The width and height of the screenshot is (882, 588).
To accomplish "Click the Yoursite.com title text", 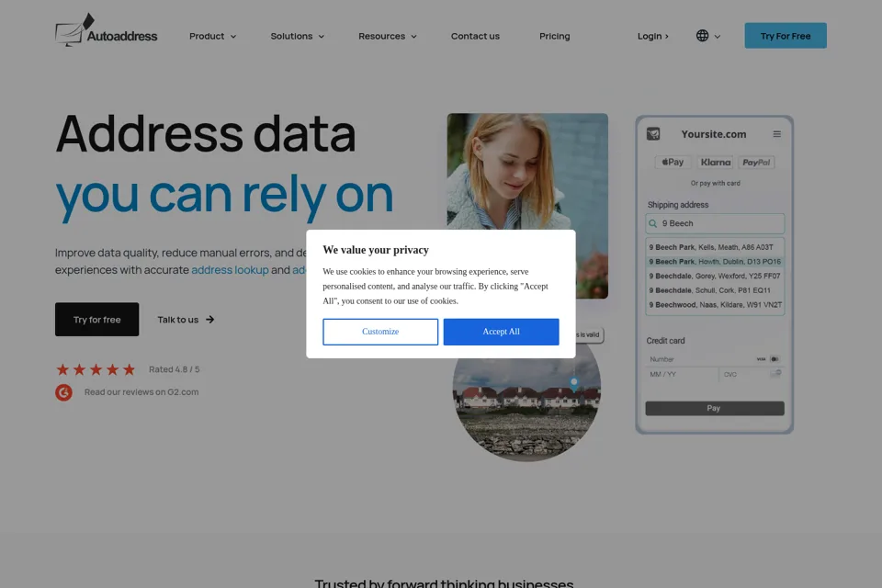I will point(714,134).
